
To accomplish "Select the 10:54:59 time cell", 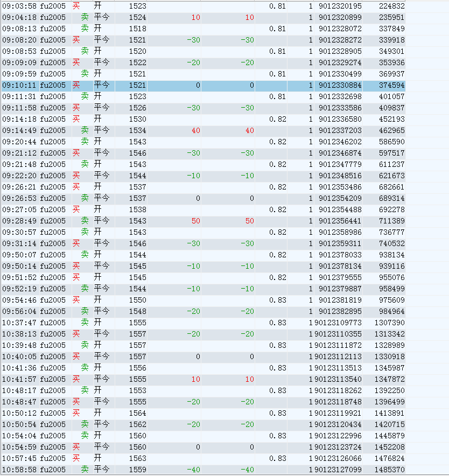I will pyautogui.click(x=19, y=447).
